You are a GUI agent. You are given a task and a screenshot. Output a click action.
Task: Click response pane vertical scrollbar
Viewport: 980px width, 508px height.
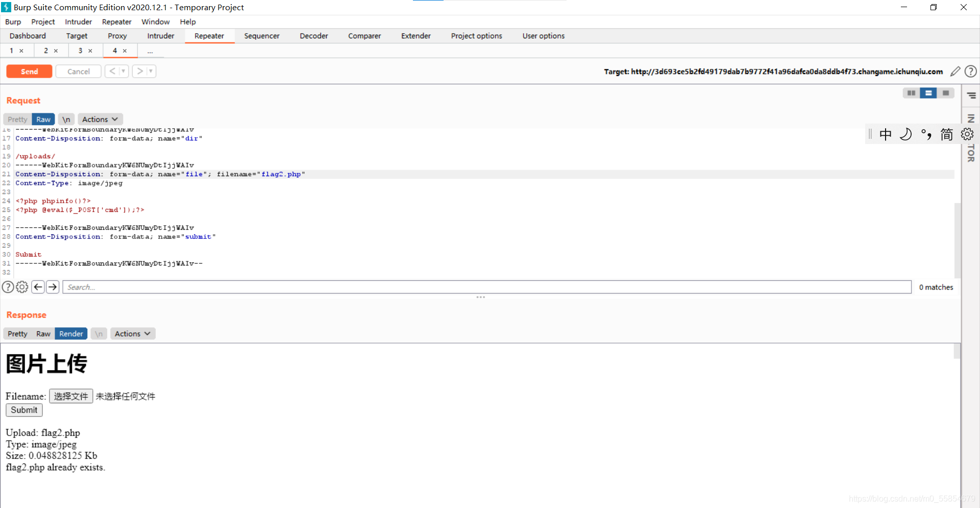pyautogui.click(x=957, y=351)
